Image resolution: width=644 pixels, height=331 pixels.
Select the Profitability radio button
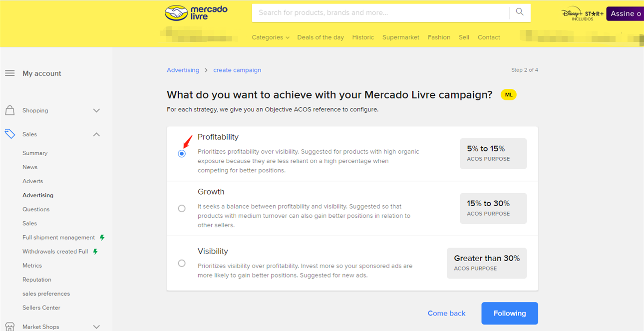182,154
